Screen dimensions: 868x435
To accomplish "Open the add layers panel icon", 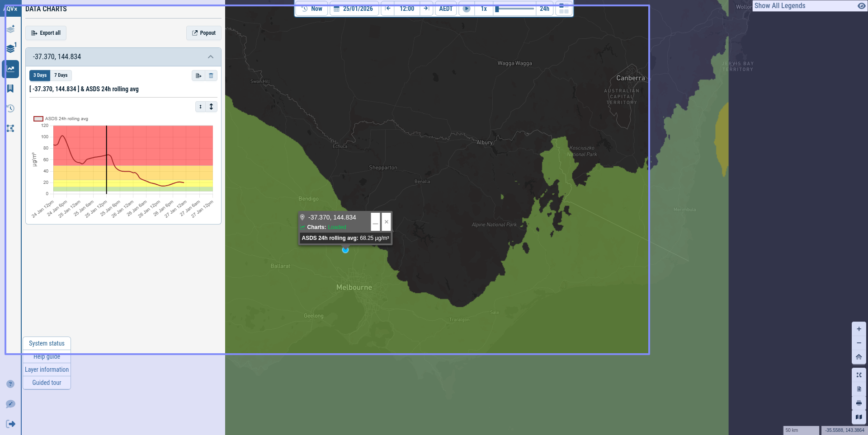I will pos(11,29).
